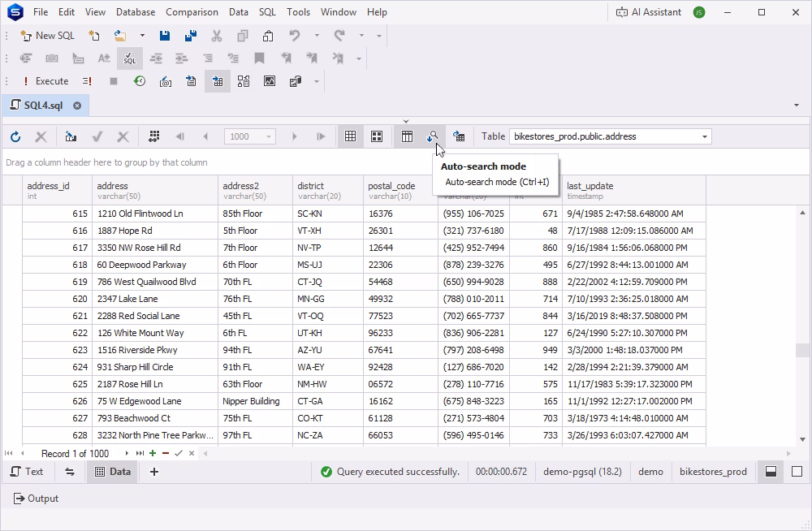Click the Execute button
The image size is (812, 531).
point(45,81)
